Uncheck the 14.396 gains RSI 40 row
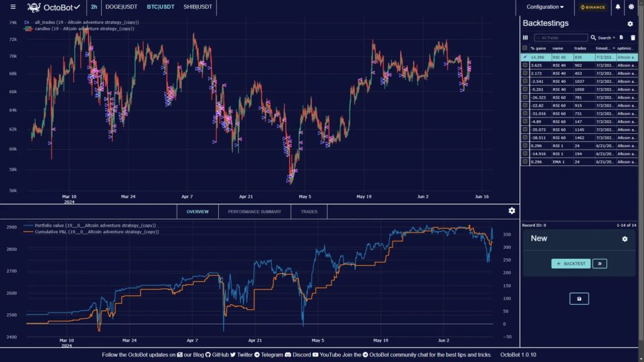Image resolution: width=644 pixels, height=362 pixels. tap(525, 57)
